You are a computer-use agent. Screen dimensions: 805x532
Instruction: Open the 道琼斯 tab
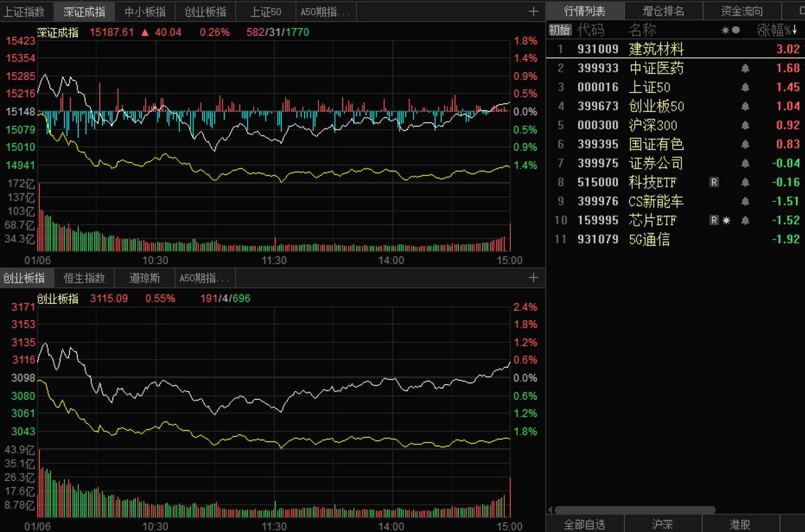click(x=145, y=278)
